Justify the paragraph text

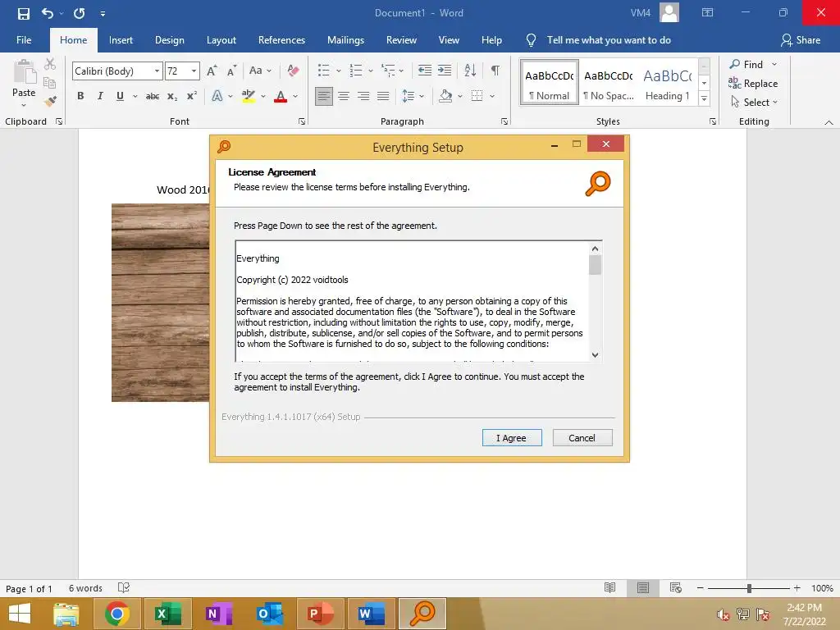coord(383,97)
